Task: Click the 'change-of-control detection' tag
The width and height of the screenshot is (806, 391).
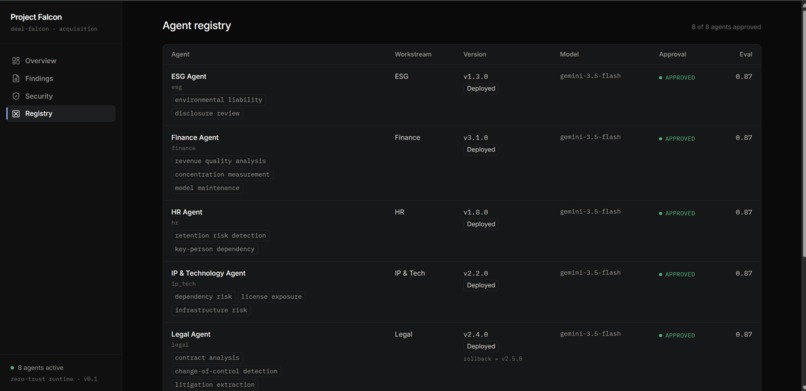Action: pos(226,371)
